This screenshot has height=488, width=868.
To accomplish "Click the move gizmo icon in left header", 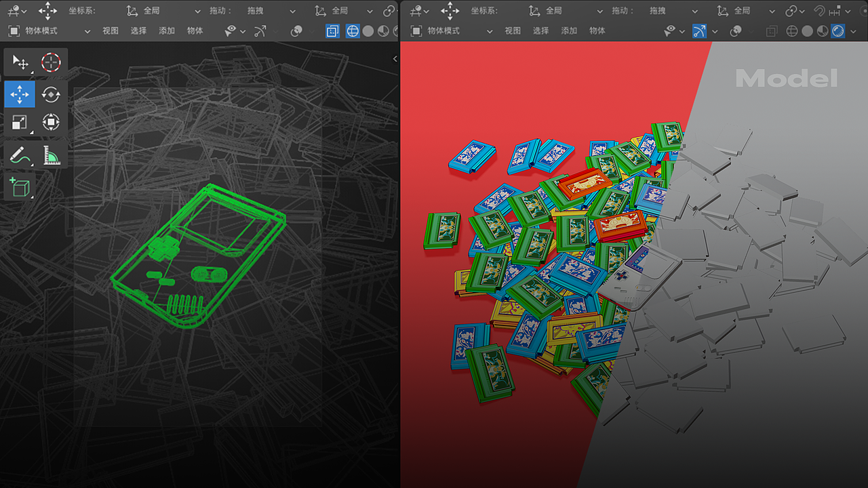I will [47, 11].
